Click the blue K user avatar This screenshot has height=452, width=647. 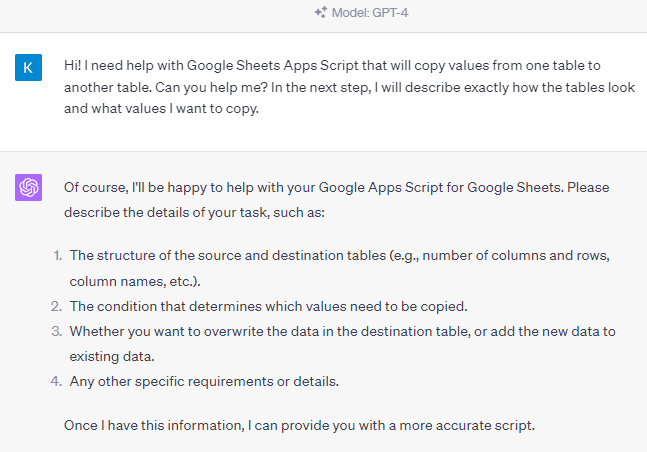28,67
